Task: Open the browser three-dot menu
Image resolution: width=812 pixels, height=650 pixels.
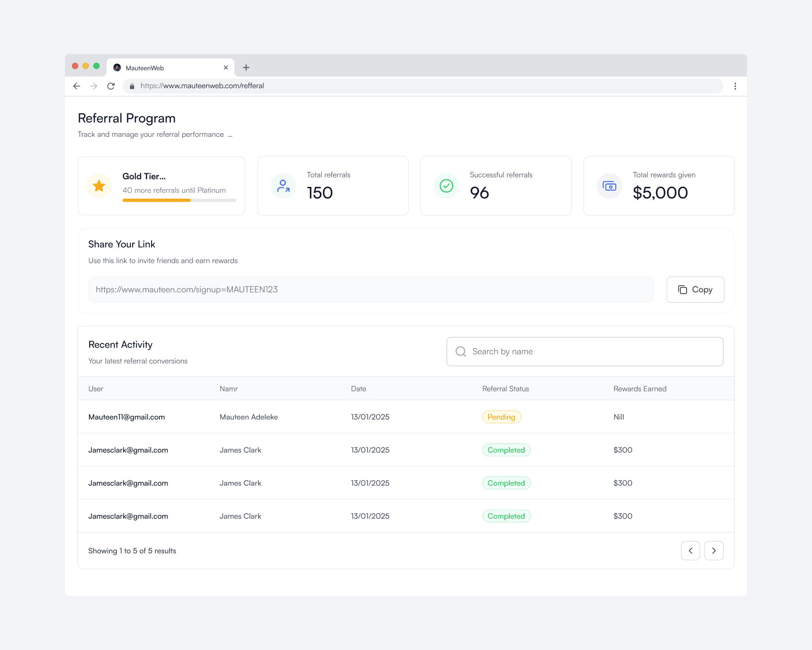Action: (x=735, y=86)
